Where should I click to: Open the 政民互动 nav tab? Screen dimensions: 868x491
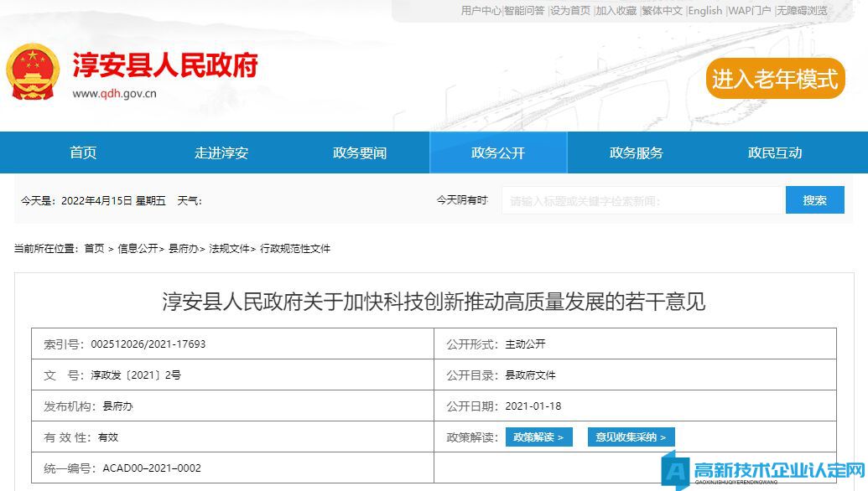[x=775, y=152]
